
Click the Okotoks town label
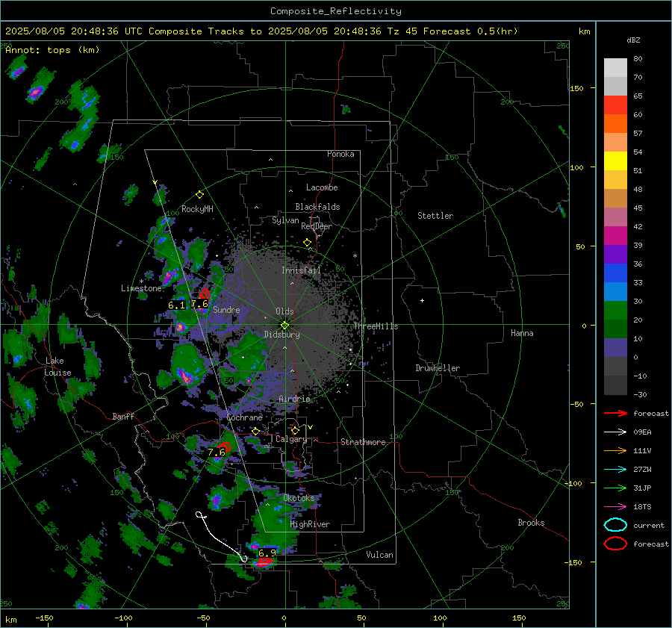(299, 498)
